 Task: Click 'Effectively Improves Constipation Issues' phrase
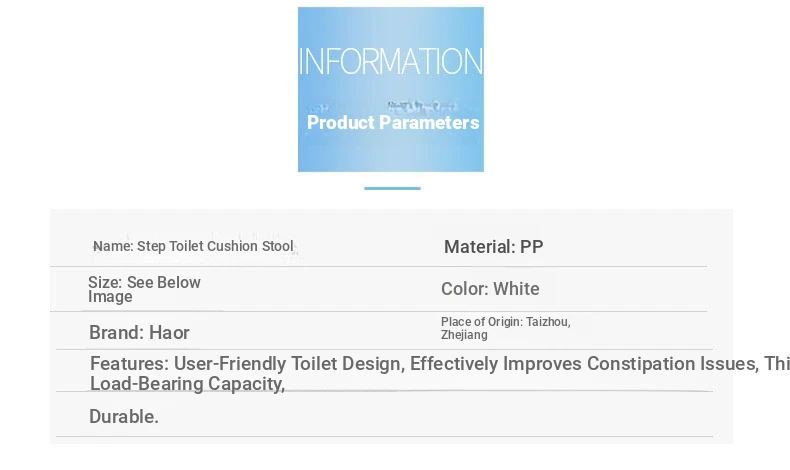click(x=584, y=364)
